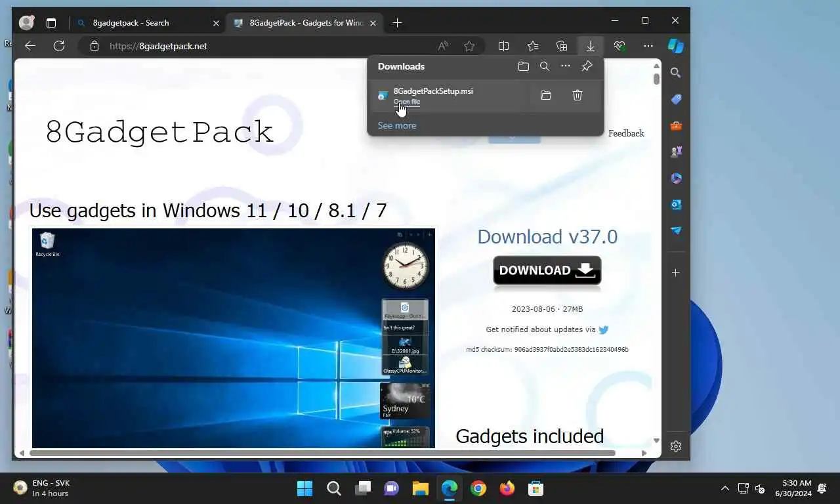The height and width of the screenshot is (504, 840).
Task: View site info via lock icon
Action: pos(94,46)
